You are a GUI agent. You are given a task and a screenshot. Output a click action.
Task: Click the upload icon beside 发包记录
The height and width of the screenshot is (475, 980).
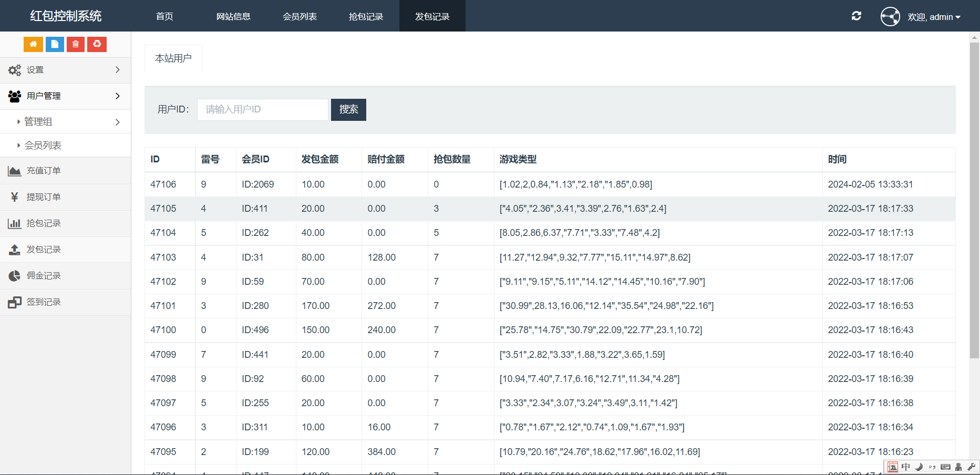point(15,250)
